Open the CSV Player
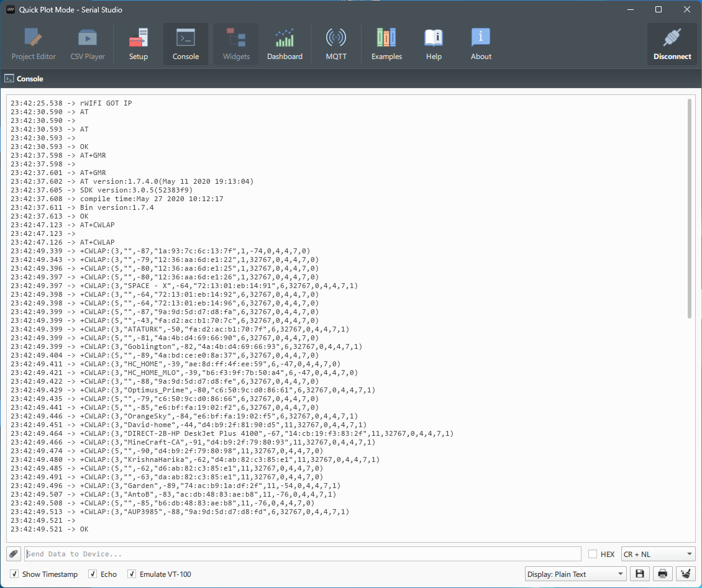This screenshot has height=588, width=702. (88, 44)
